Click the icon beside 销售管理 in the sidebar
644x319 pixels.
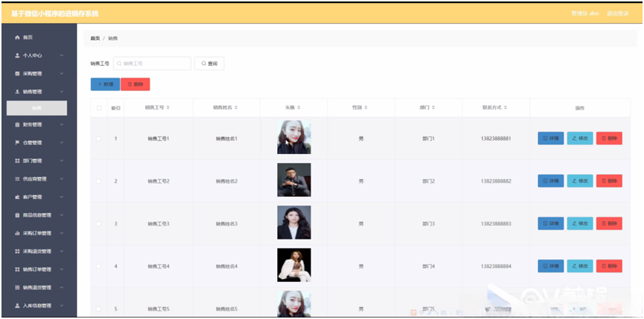pos(17,92)
